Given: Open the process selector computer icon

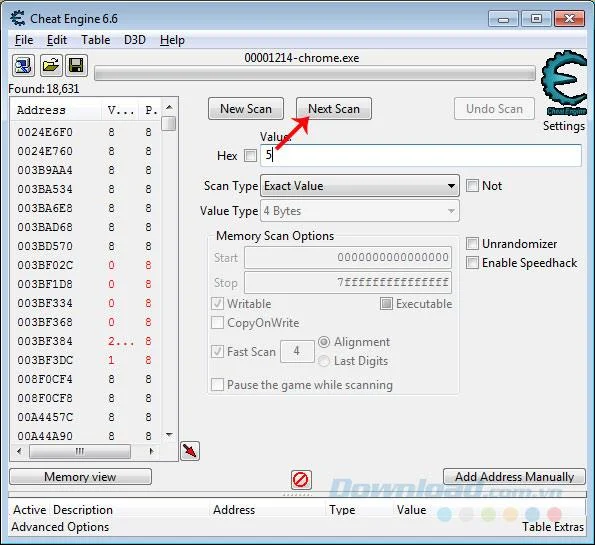Looking at the screenshot, I should click(24, 65).
